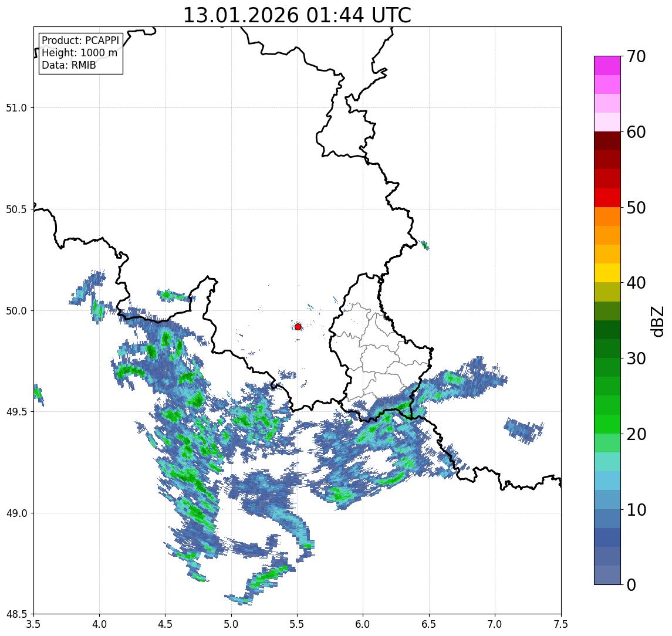Click the latitude axis label 51.0
Image resolution: width=672 pixels, height=636 pixels.
tap(16, 107)
